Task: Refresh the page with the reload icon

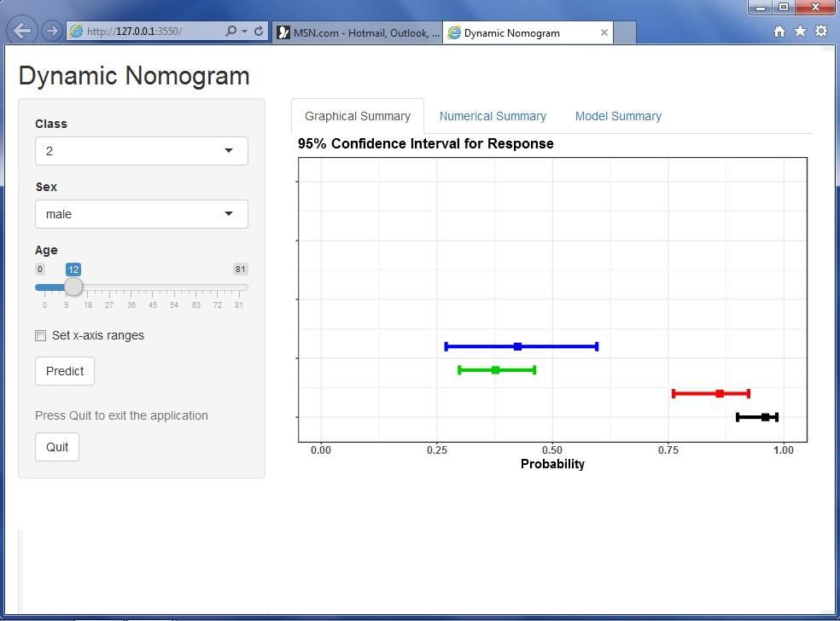Action: pos(259,31)
